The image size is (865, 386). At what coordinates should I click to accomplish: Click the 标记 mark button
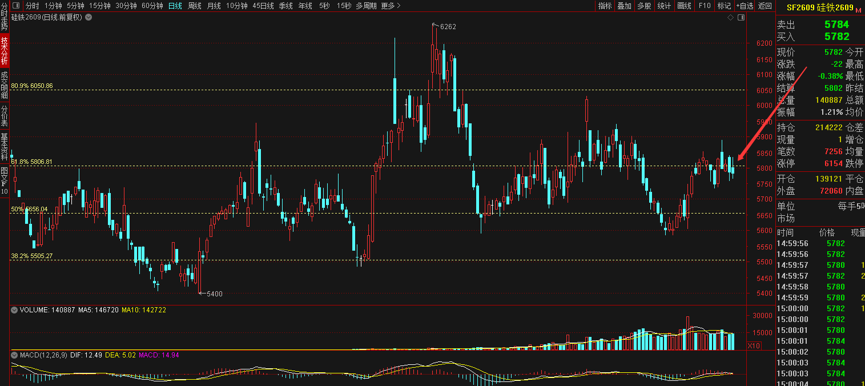pyautogui.click(x=724, y=6)
